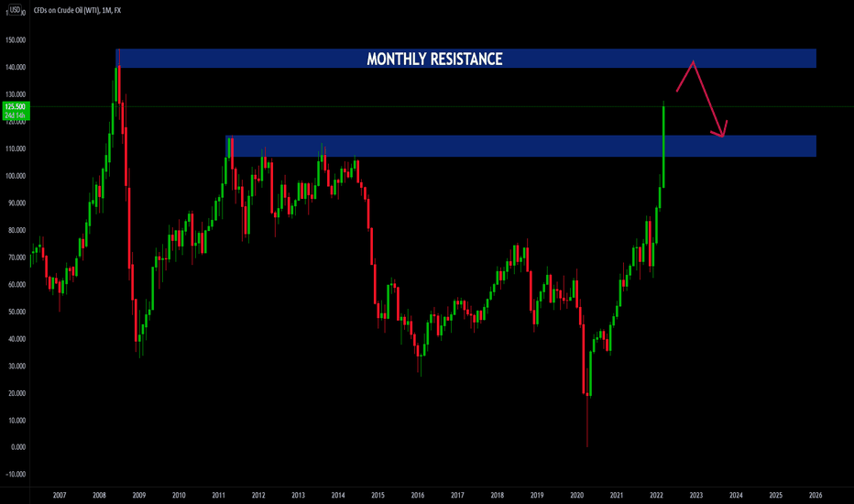Click the 2019 year on time axis
The image size is (854, 504).
click(x=537, y=495)
